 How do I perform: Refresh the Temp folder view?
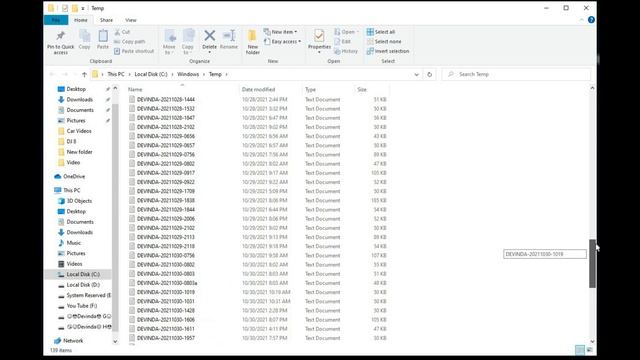(x=429, y=74)
